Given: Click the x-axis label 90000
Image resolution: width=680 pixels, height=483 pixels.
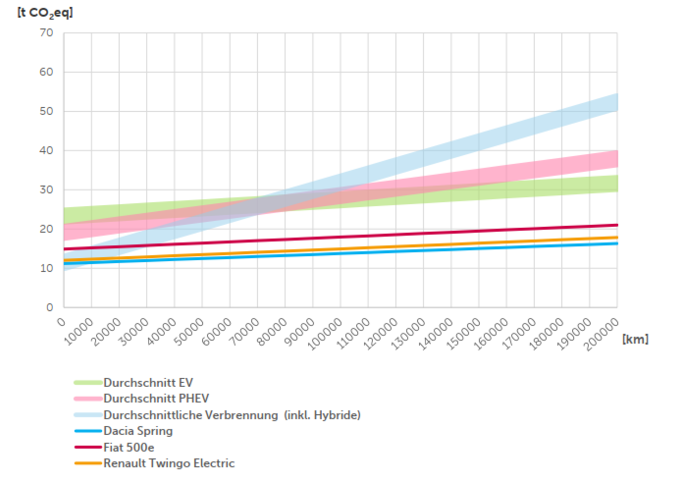Looking at the screenshot, I should [300, 331].
